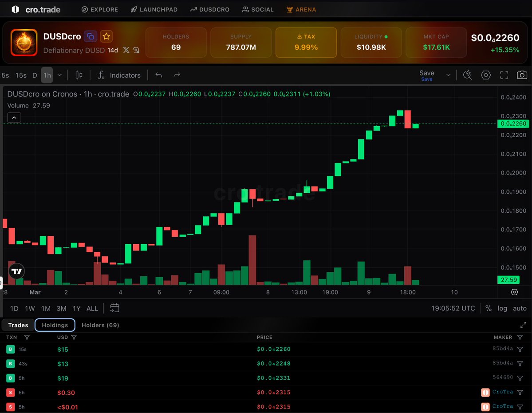Open the go-to-date calendar icon
The height and width of the screenshot is (413, 532).
pyautogui.click(x=114, y=308)
